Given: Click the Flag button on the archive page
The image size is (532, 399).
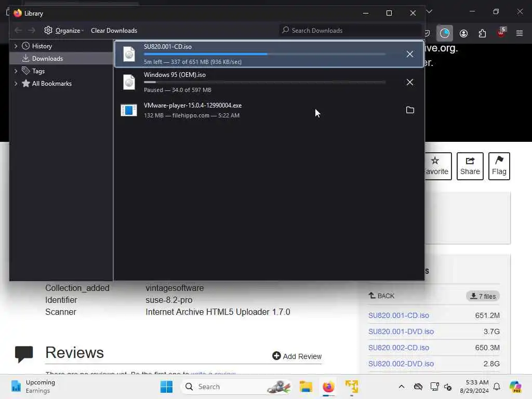Looking at the screenshot, I should (499, 166).
